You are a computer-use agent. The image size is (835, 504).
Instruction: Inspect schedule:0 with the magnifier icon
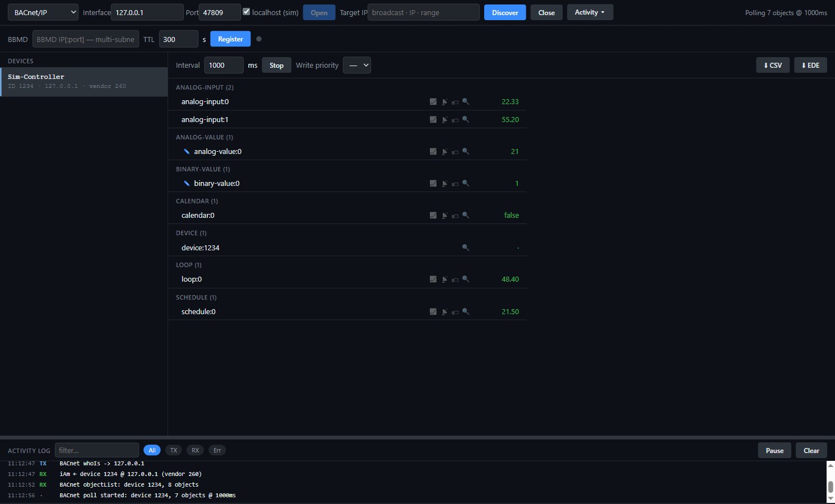466,312
